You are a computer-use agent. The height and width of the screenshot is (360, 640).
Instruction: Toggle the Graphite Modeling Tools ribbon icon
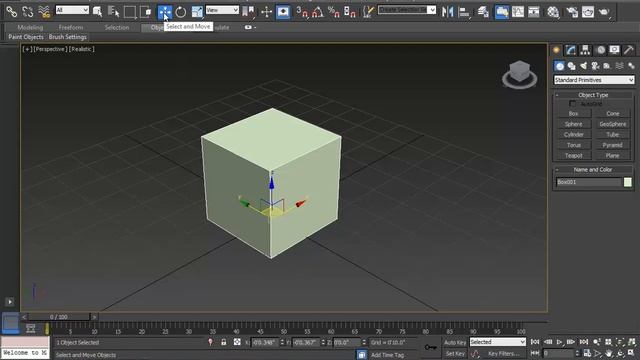[502, 12]
